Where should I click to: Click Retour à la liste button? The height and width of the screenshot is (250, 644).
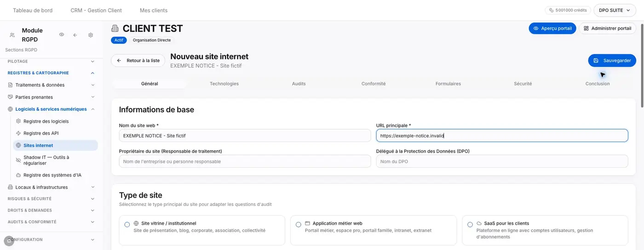tap(138, 61)
